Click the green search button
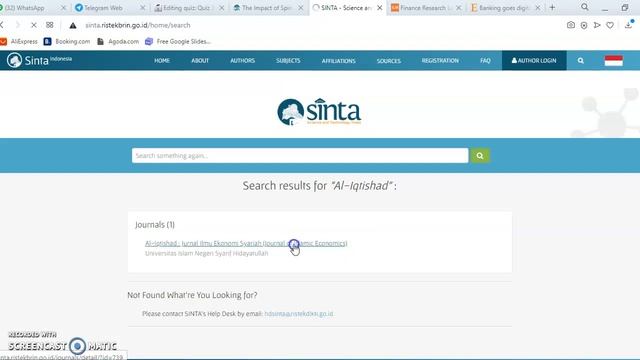 click(x=480, y=156)
